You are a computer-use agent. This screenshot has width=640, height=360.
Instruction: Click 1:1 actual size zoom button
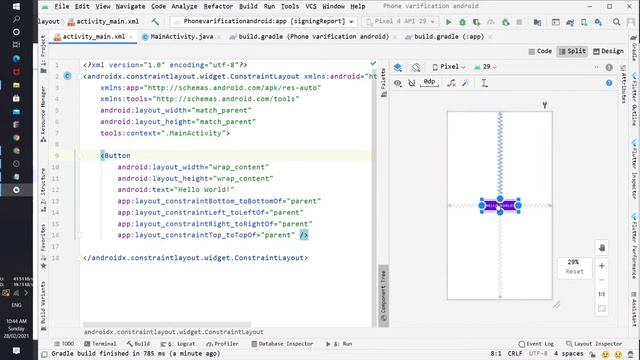click(x=602, y=294)
